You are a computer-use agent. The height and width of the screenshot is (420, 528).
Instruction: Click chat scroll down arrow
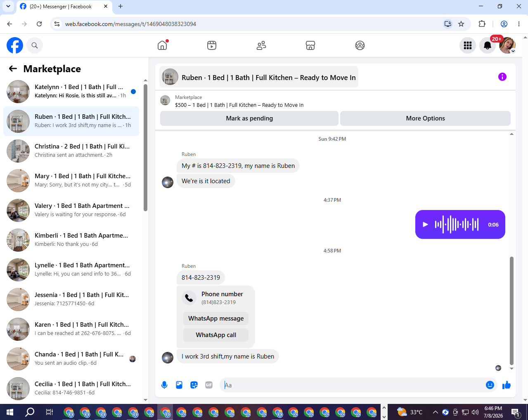point(512,369)
